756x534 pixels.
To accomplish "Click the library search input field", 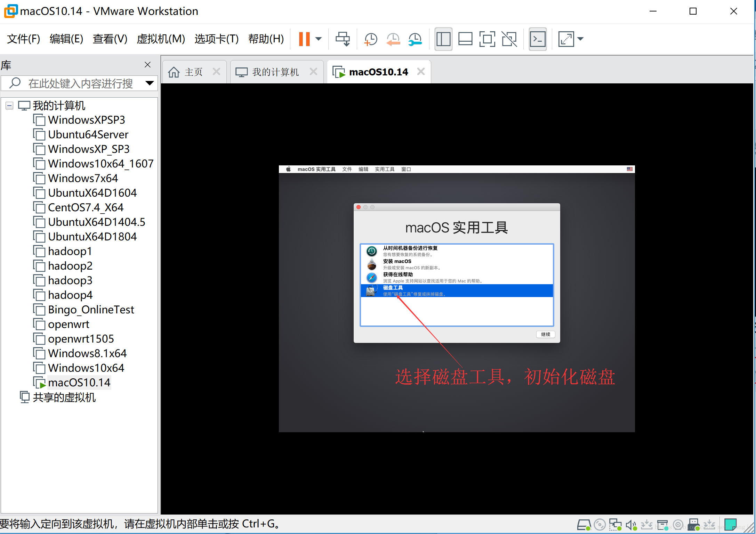I will pyautogui.click(x=80, y=83).
